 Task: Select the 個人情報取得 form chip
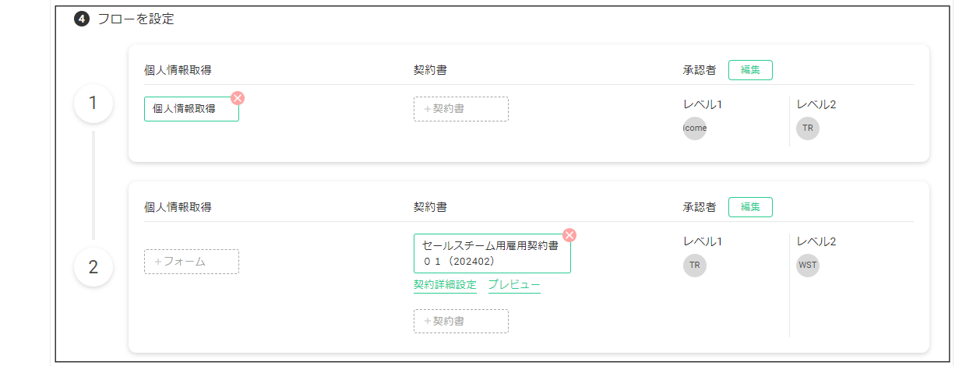(192, 109)
